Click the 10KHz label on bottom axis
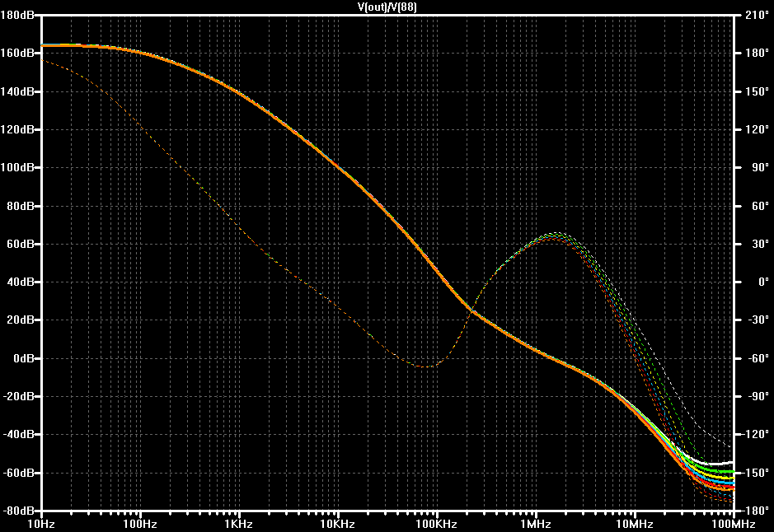The image size is (774, 532). [338, 524]
